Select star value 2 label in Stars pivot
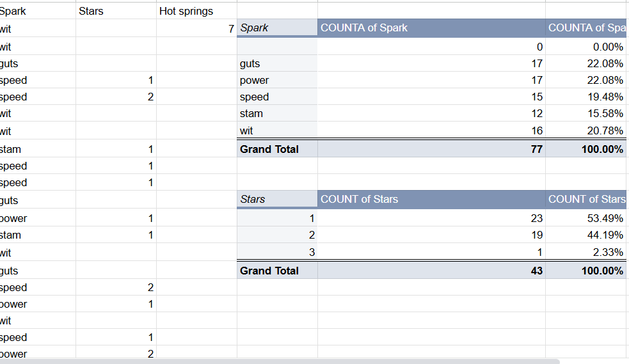The width and height of the screenshot is (629, 364). pyautogui.click(x=277, y=235)
